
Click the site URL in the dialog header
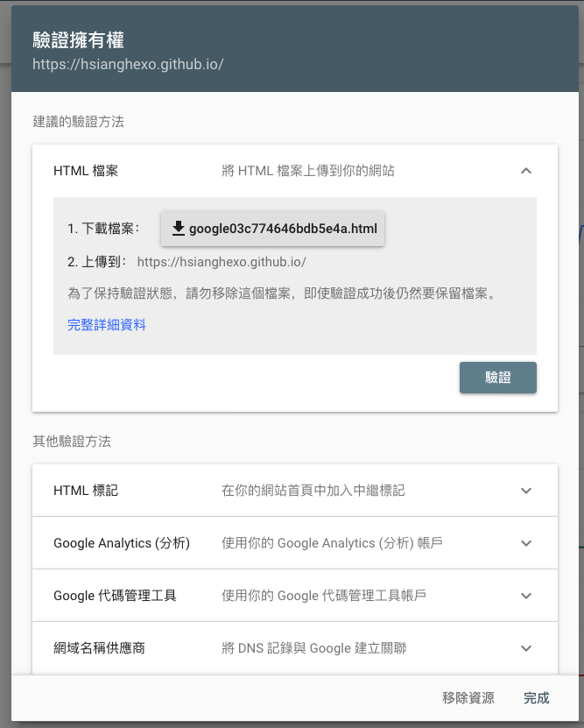pyautogui.click(x=128, y=64)
